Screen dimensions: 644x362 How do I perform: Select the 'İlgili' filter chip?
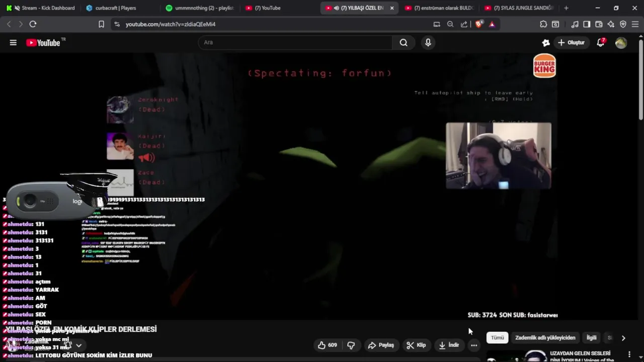(591, 338)
